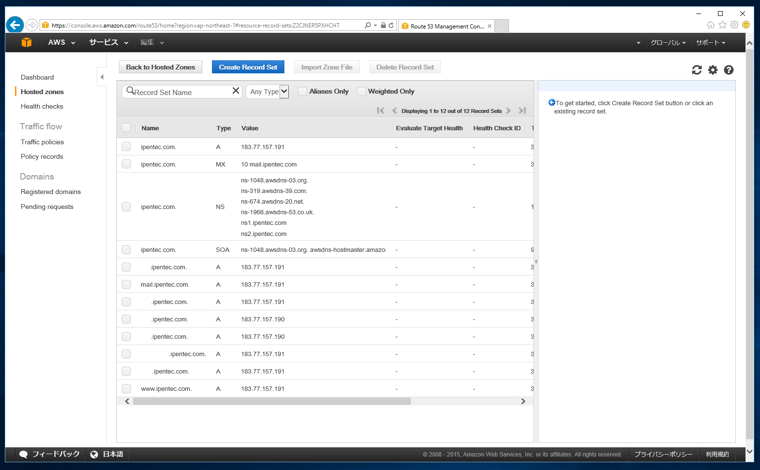Click the horizontal table scrollbar thumb
760x470 pixels.
point(272,401)
